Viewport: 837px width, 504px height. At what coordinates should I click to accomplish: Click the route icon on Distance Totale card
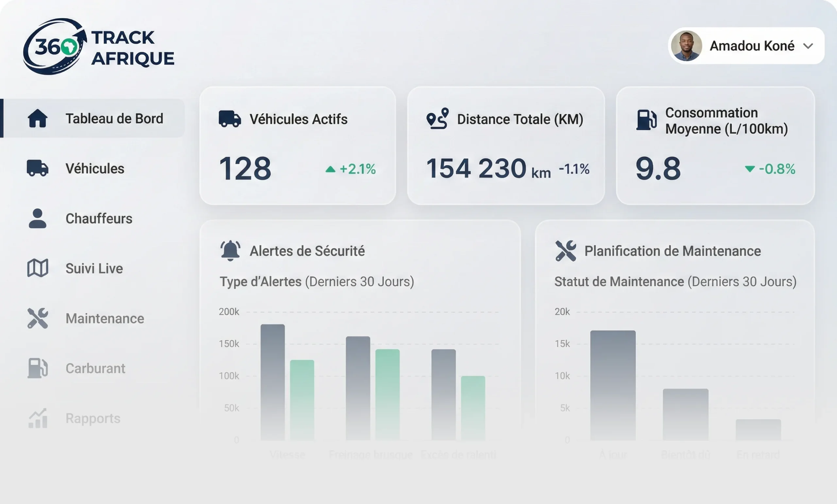click(x=437, y=119)
